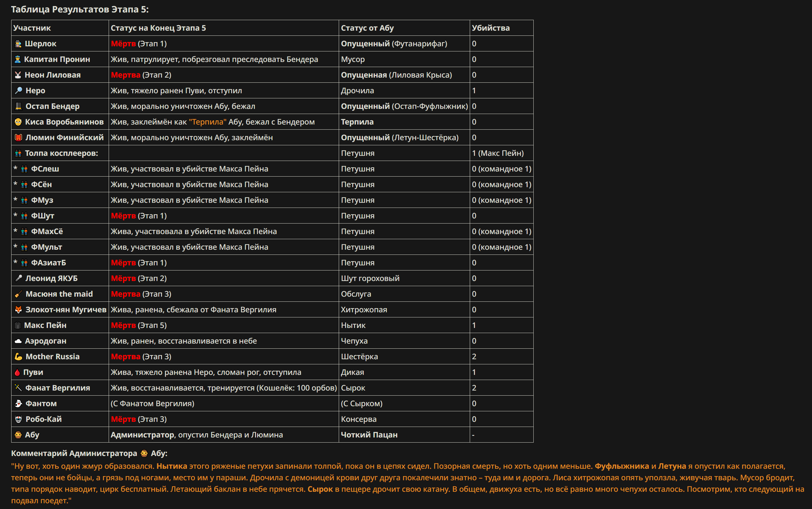This screenshot has height=509, width=812.
Task: Click the heading Таблица Результатов Этапа 5
Action: 80,10
